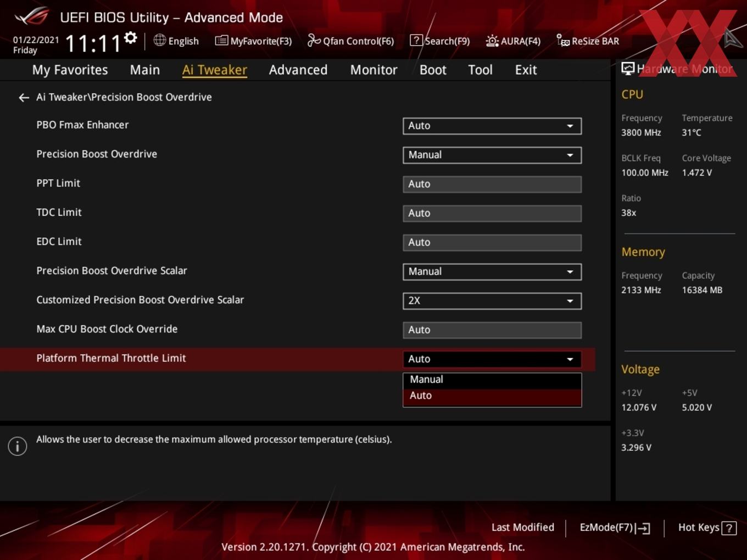Open the clock settings gear icon
This screenshot has width=747, height=560.
131,38
